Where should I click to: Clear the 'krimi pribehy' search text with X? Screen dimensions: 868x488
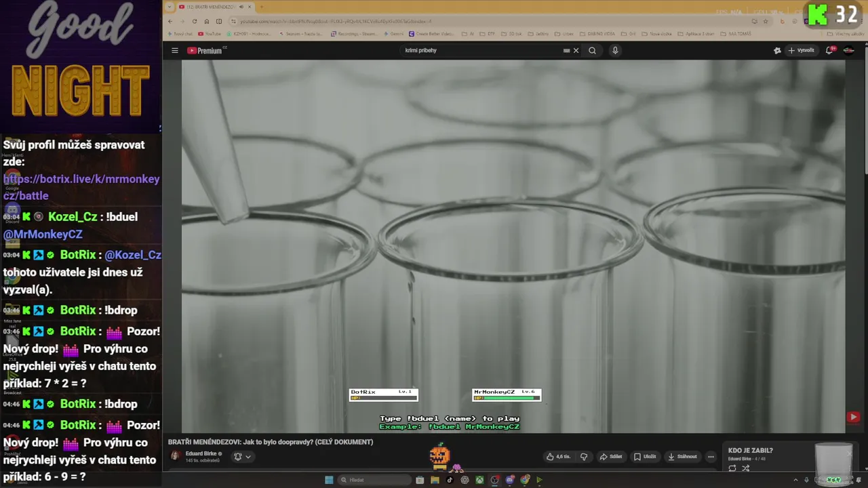click(576, 50)
